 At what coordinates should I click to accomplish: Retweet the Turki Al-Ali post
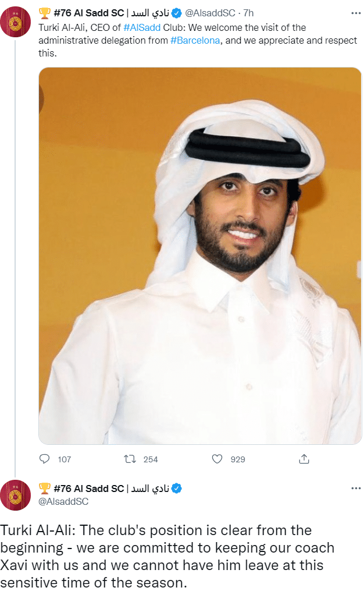(x=131, y=459)
